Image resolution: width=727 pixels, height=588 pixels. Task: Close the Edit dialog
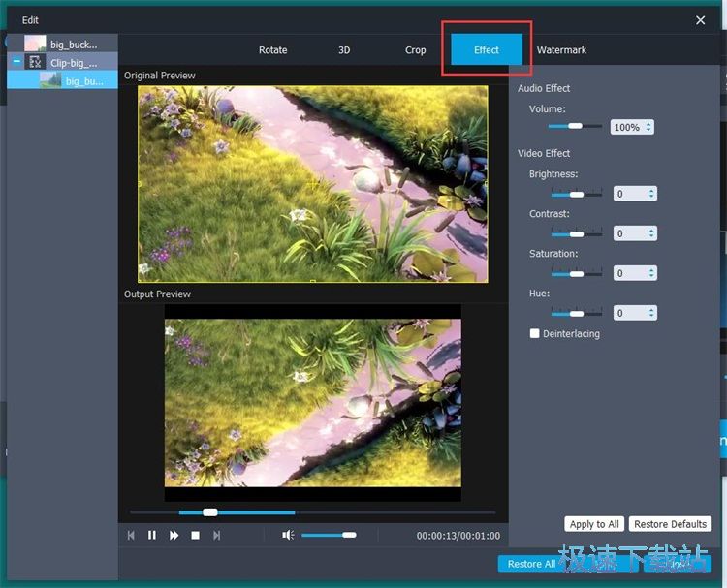(x=700, y=20)
